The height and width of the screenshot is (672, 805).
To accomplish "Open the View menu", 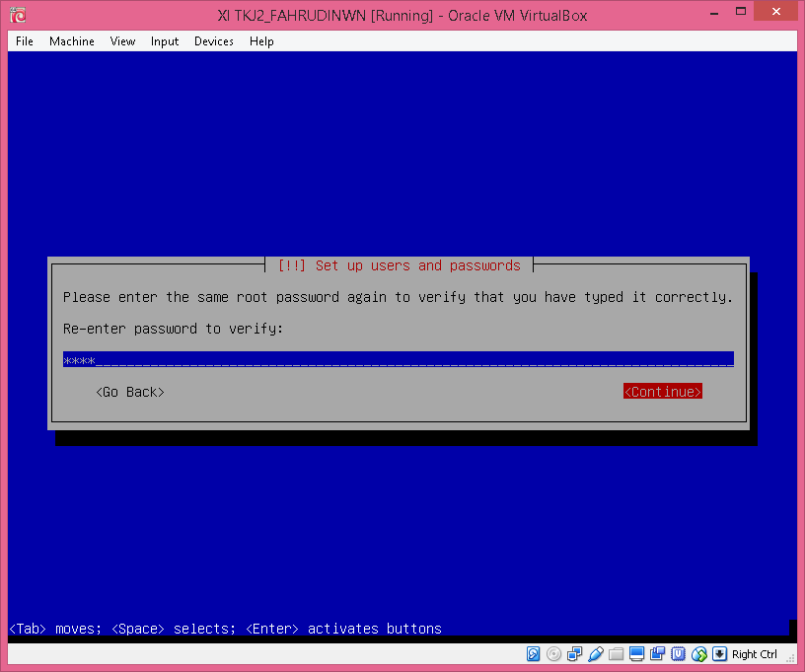I will click(122, 41).
